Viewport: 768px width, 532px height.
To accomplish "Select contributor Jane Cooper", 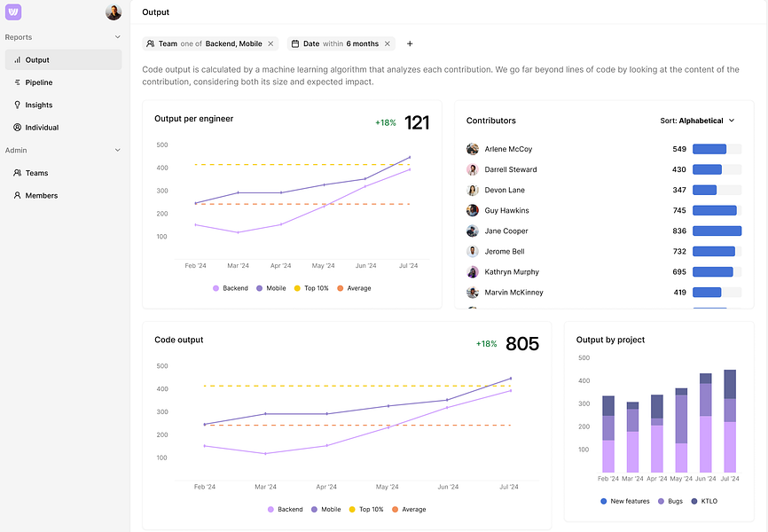I will (x=505, y=231).
